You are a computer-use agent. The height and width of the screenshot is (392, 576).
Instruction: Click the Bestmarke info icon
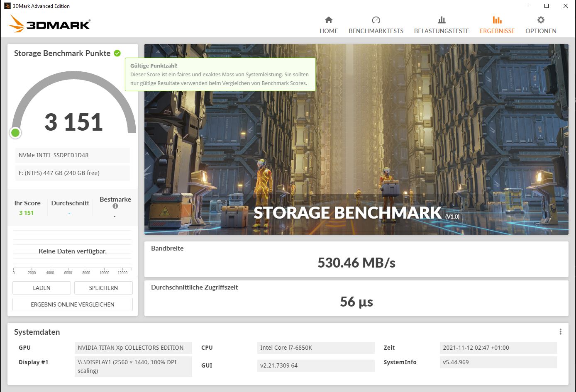pyautogui.click(x=115, y=206)
